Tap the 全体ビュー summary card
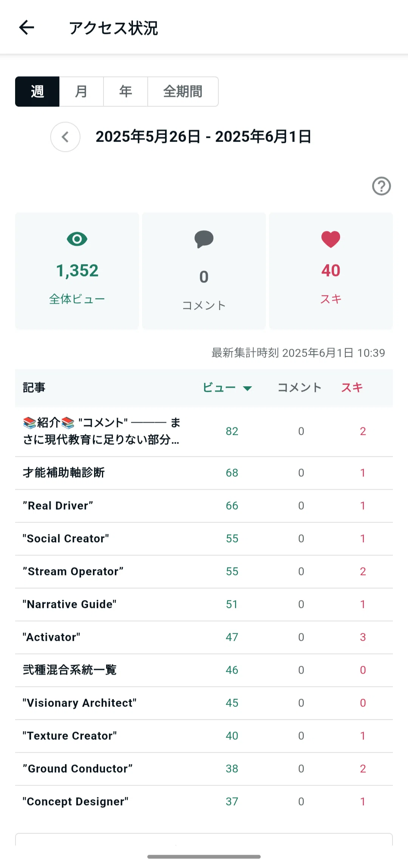Image resolution: width=408 pixels, height=868 pixels. [77, 271]
